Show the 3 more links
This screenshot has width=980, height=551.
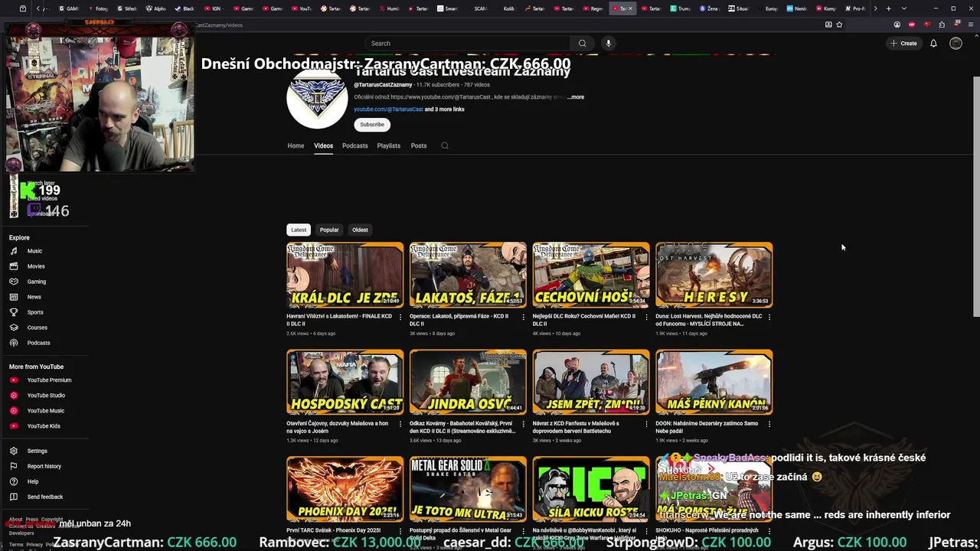[445, 109]
